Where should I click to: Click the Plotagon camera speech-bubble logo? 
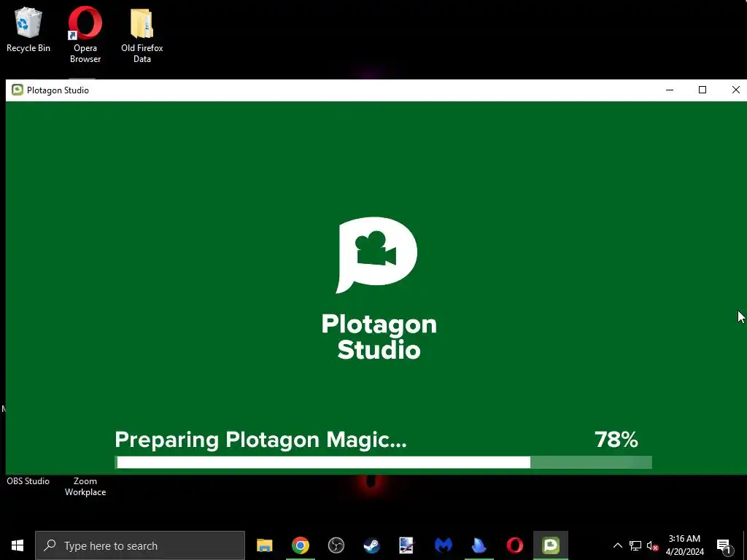click(x=376, y=254)
